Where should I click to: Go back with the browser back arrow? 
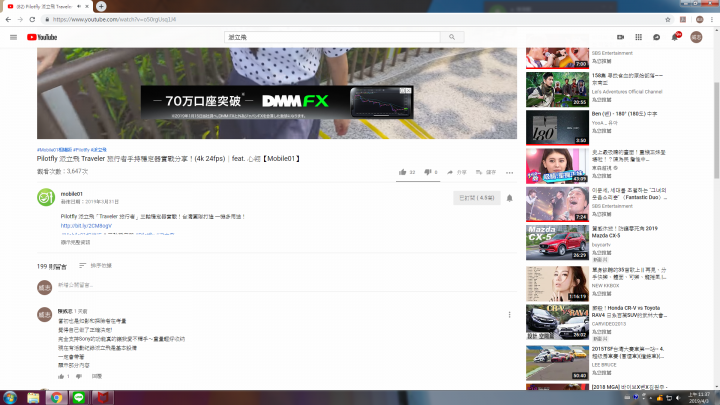pyautogui.click(x=8, y=19)
